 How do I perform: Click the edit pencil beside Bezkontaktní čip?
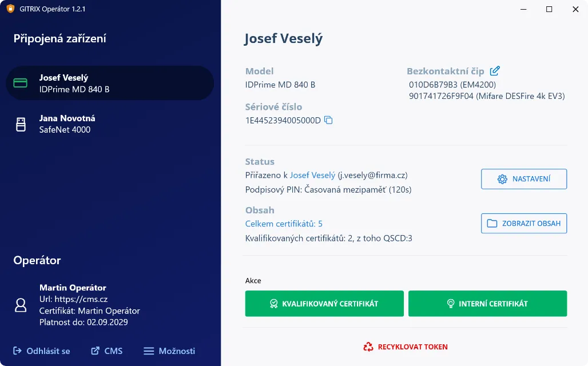495,71
